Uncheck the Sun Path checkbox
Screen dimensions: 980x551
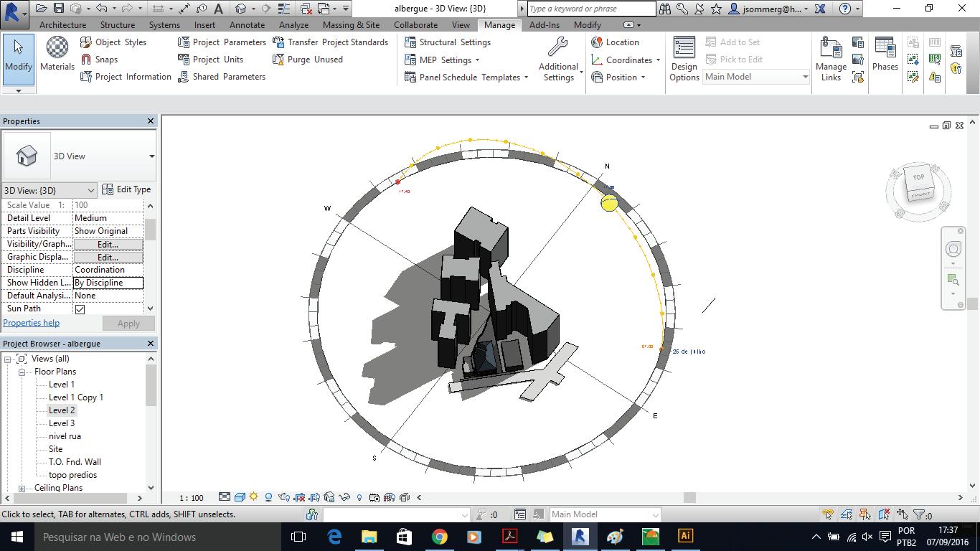click(80, 309)
